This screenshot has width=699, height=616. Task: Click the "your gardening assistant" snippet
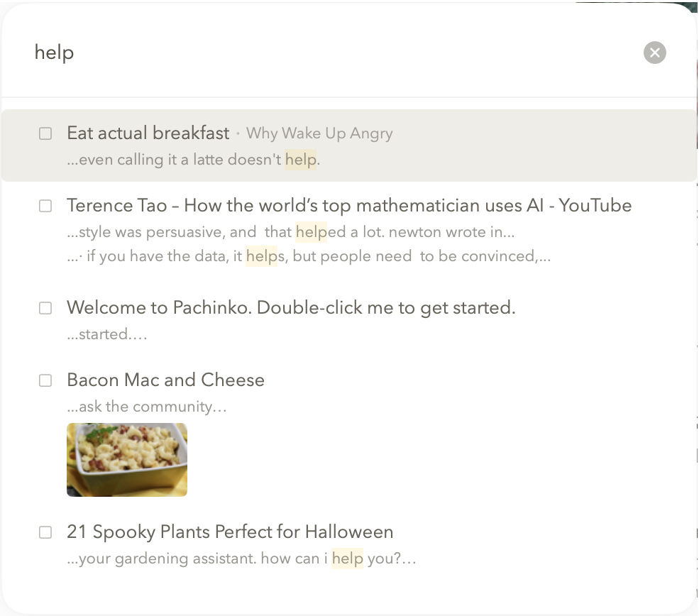point(241,559)
